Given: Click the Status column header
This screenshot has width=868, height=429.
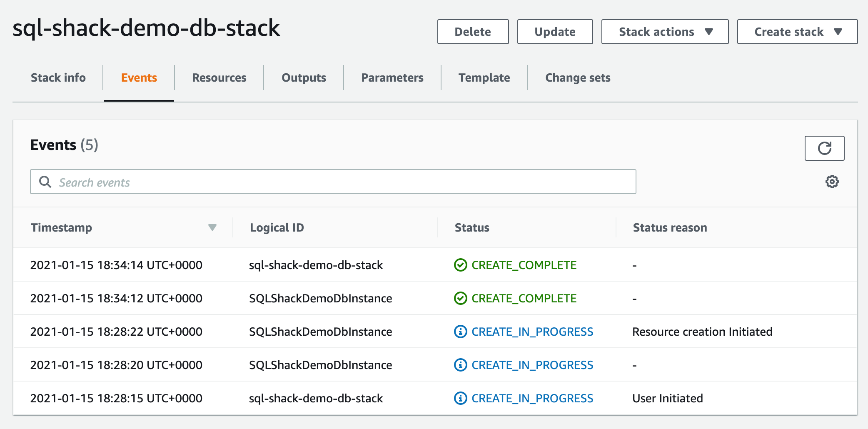Looking at the screenshot, I should coord(472,227).
